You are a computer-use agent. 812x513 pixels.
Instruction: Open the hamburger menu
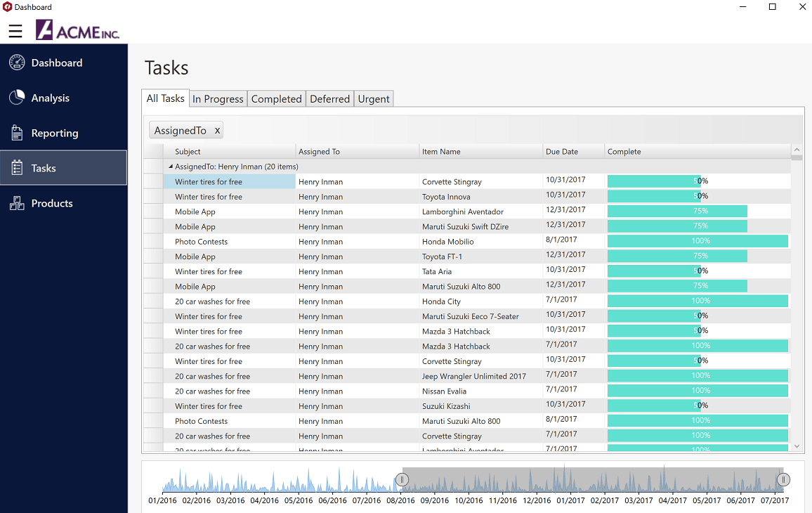15,31
